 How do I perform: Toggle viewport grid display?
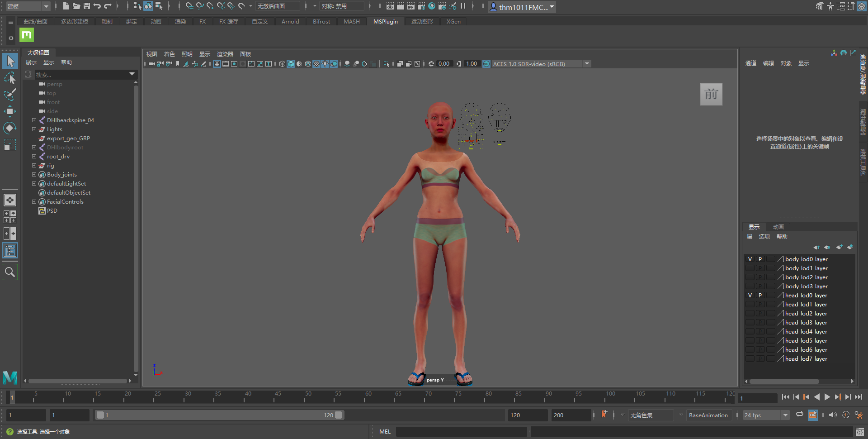click(217, 64)
